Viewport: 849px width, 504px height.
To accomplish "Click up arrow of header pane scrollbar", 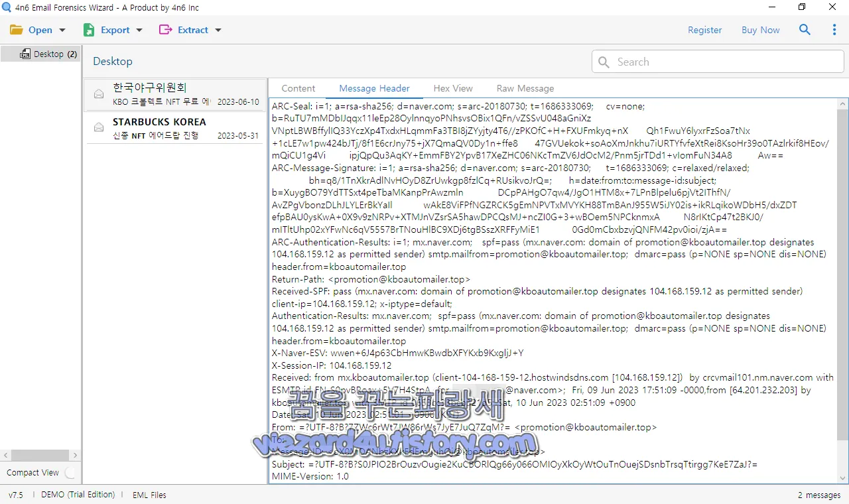I will [x=843, y=103].
